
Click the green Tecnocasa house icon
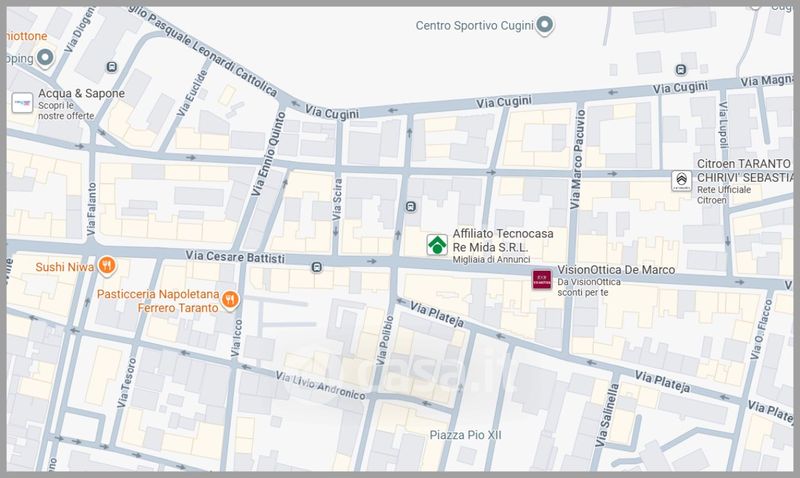coord(437,244)
